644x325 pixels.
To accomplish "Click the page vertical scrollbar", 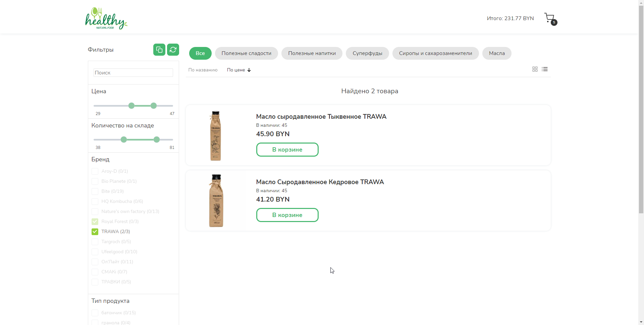I will [641, 110].
